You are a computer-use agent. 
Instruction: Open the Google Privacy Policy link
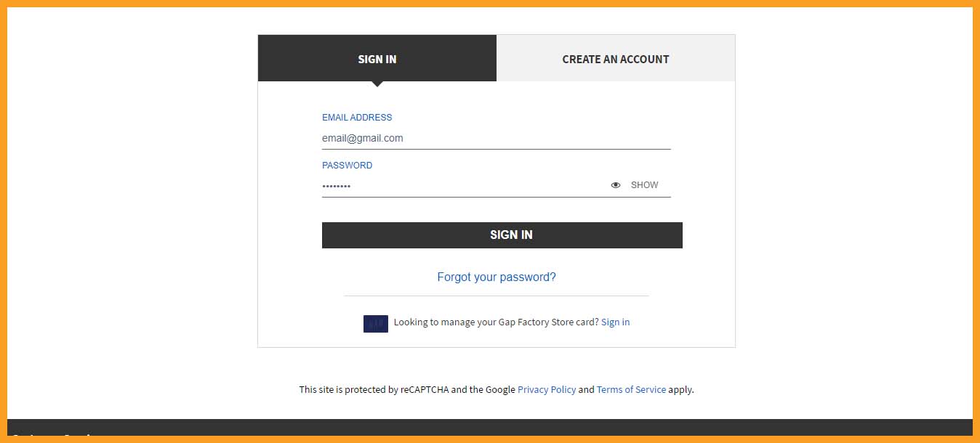547,389
